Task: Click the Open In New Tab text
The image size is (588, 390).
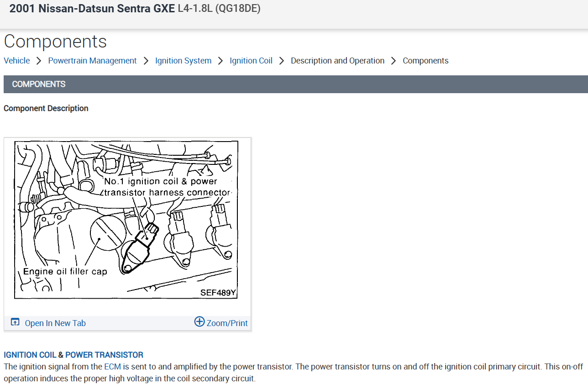Action: coord(55,323)
